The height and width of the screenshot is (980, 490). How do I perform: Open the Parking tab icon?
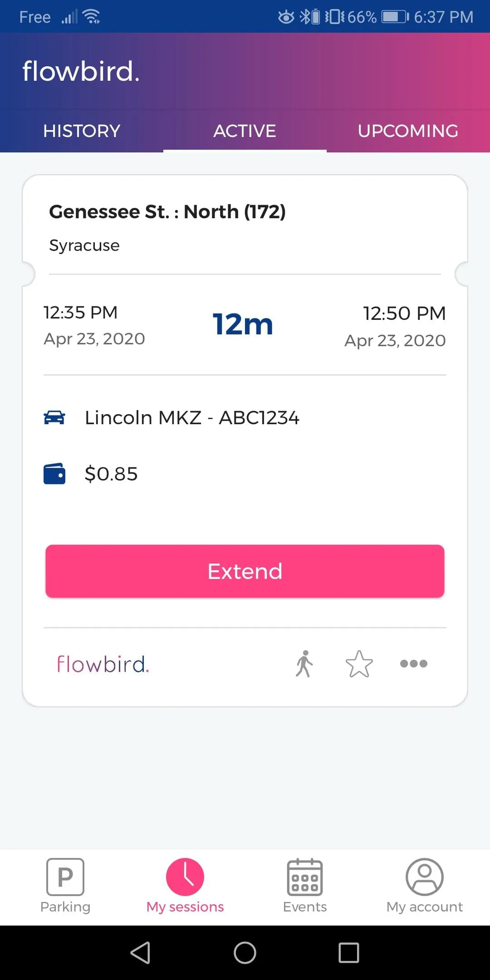(65, 877)
